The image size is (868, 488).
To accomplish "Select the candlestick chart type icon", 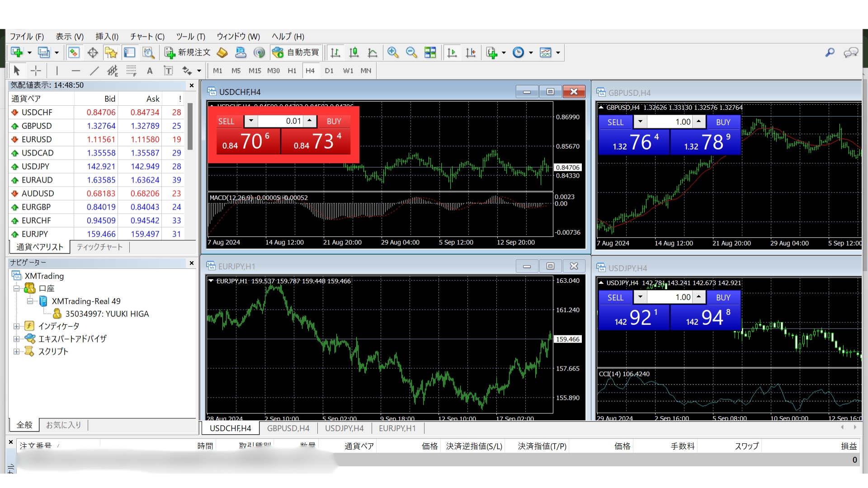I will pos(354,53).
